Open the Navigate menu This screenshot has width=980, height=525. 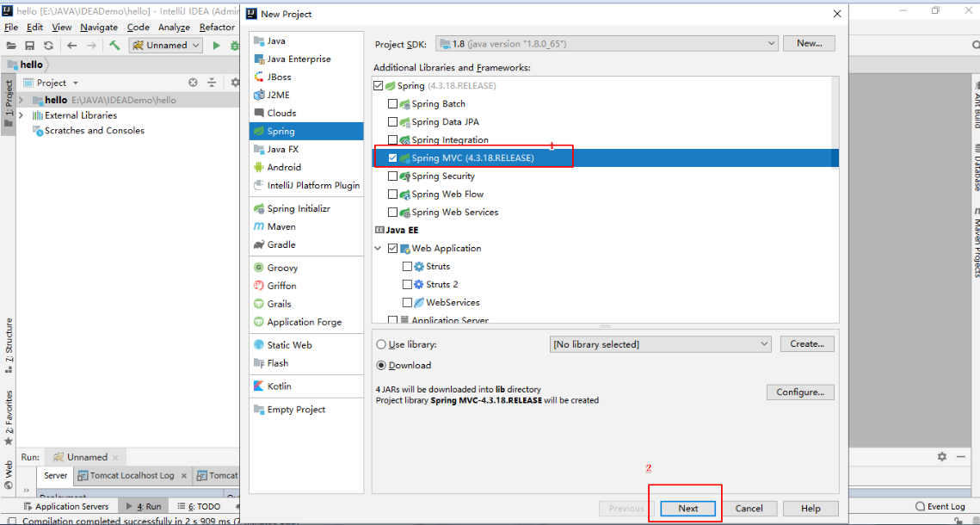click(99, 27)
